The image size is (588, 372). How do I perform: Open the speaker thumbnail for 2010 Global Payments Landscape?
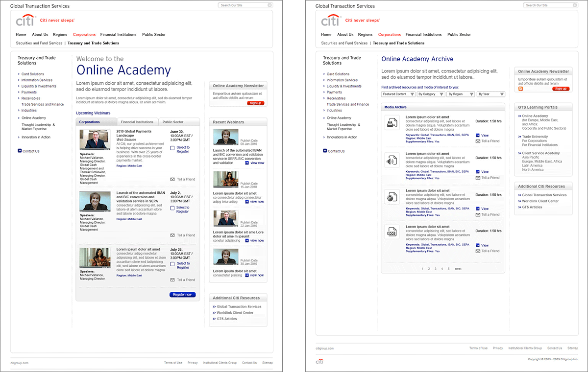(x=95, y=139)
